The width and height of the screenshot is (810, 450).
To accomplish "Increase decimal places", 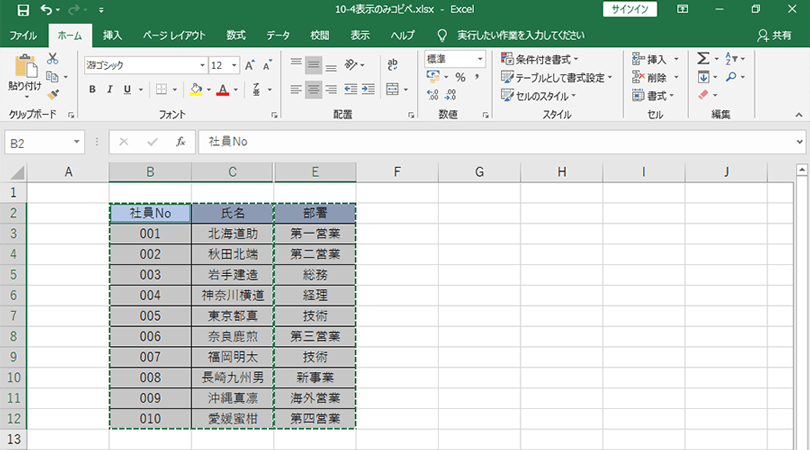I will (x=433, y=95).
